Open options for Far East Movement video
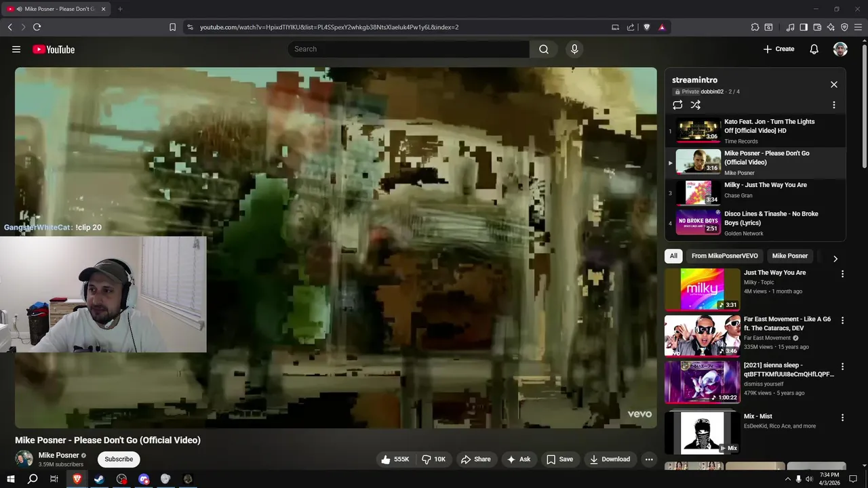868x488 pixels. coord(843,320)
